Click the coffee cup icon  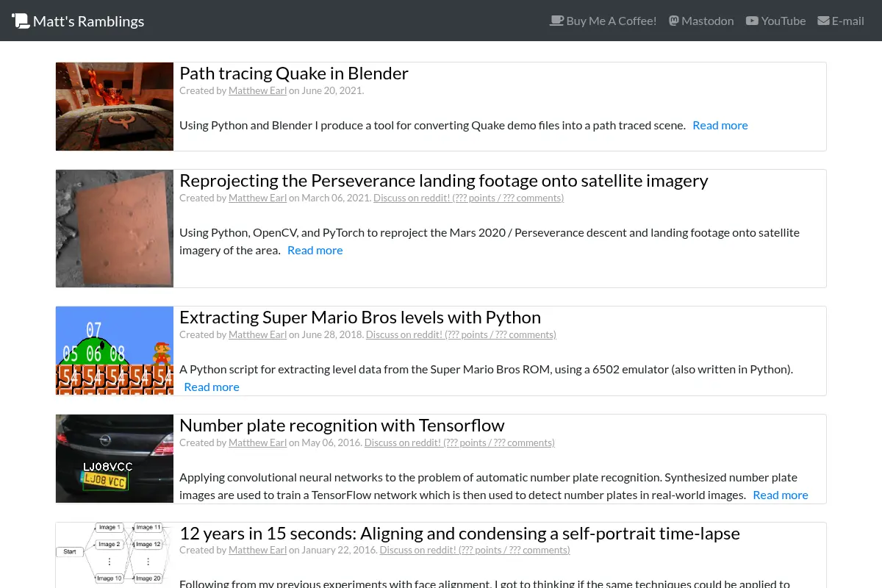pyautogui.click(x=556, y=21)
